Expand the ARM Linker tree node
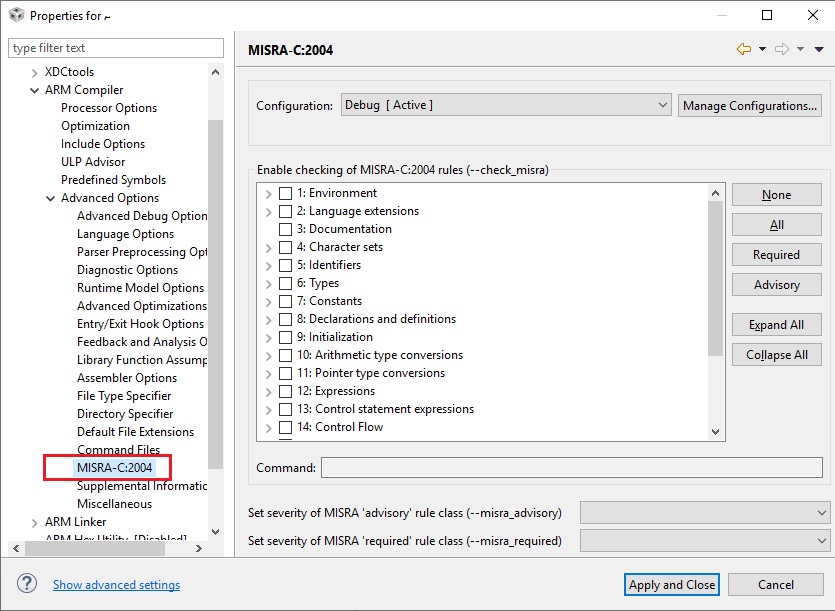835x611 pixels. 35,523
